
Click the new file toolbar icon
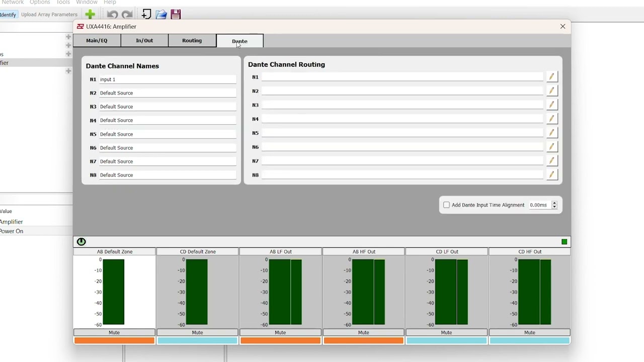[146, 14]
